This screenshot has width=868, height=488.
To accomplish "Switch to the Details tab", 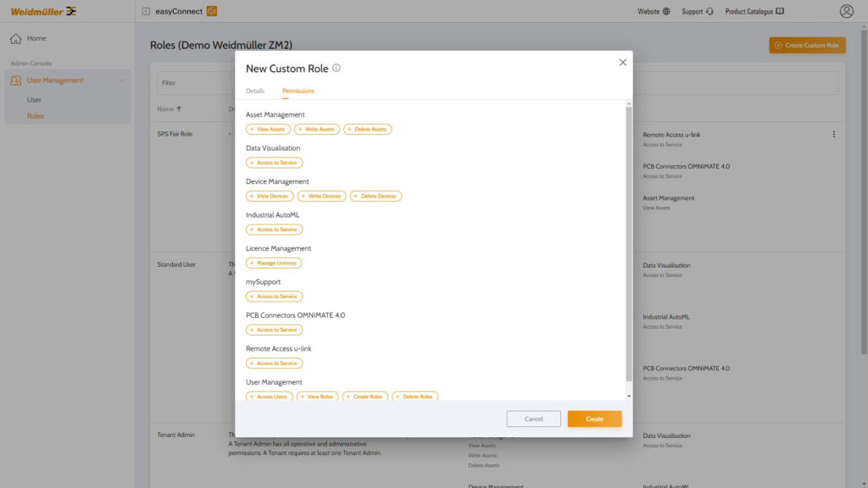I will click(x=255, y=91).
